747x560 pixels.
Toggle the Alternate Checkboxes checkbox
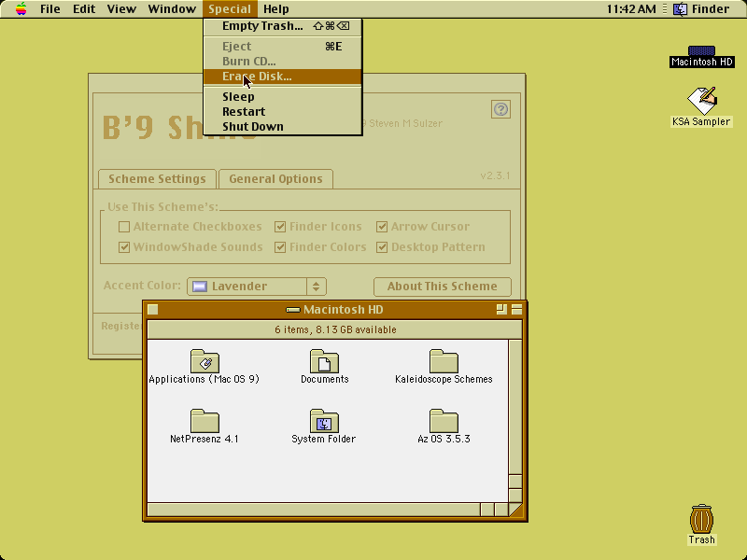click(124, 227)
